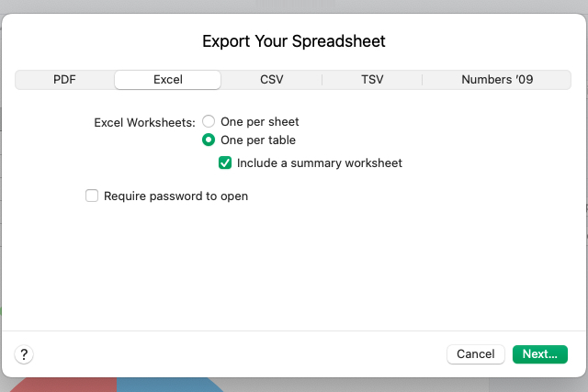588x392 pixels.
Task: Click the "Excel Worksheets:" label
Action: coord(145,122)
